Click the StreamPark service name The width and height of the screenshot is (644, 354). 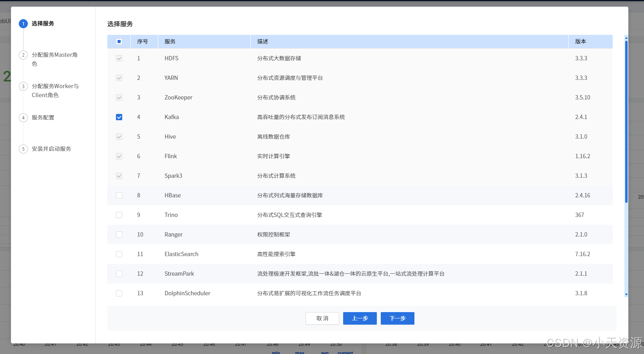(x=179, y=274)
